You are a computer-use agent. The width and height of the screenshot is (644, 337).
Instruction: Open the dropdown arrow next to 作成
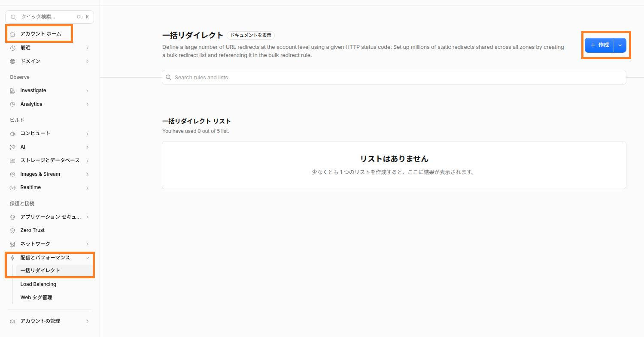(620, 45)
